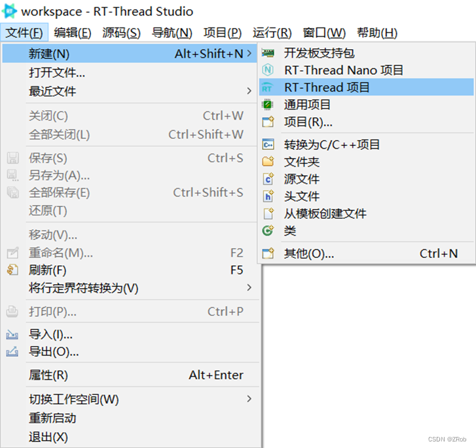Click the 从模板创建文件 icon

pyautogui.click(x=268, y=214)
